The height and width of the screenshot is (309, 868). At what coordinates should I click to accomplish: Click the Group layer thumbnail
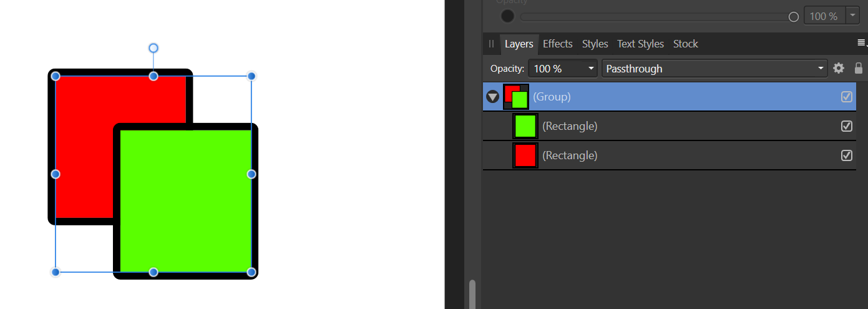coord(516,97)
